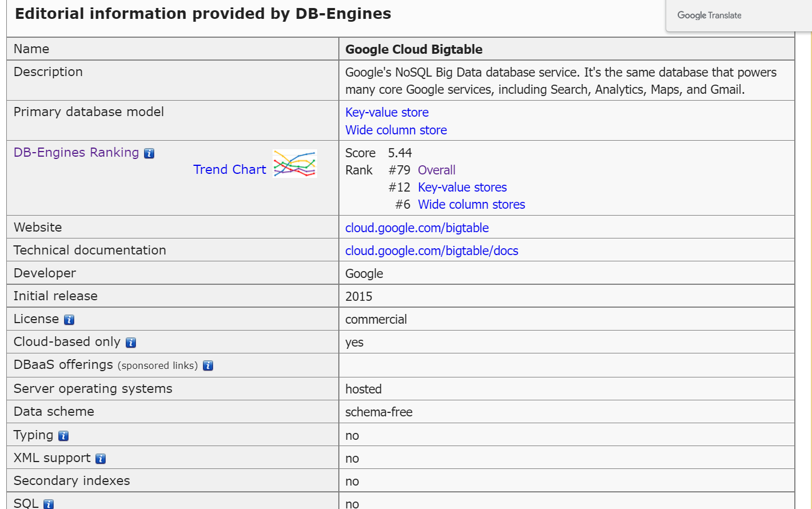The width and height of the screenshot is (812, 509).
Task: Click the info icon next to XML support
Action: point(101,459)
